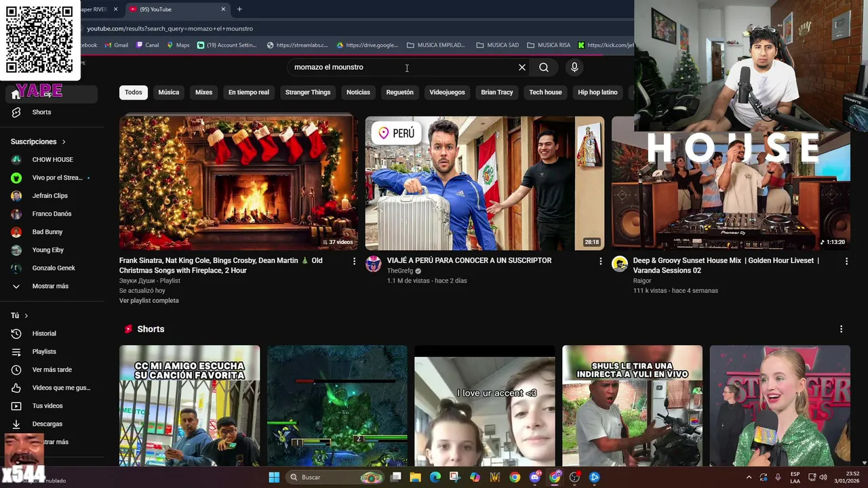Open Deep & Groovy House Mix thumbnail
The width and height of the screenshot is (868, 488).
point(730,190)
